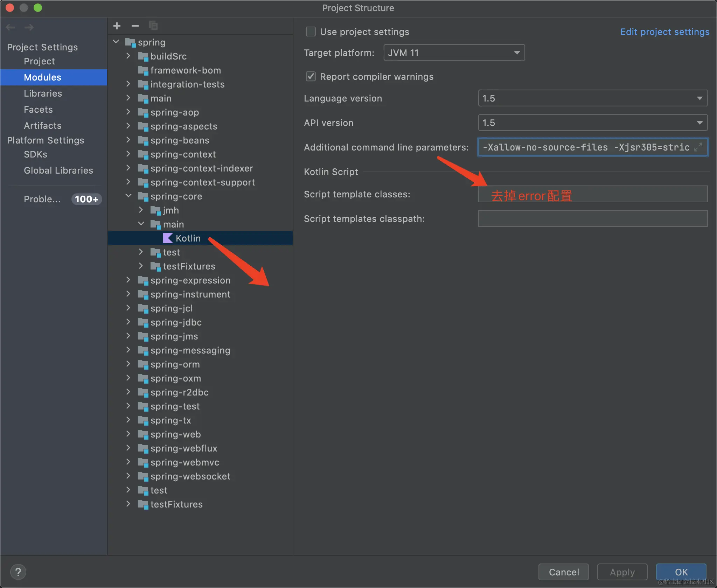Click the Script template classes field
The width and height of the screenshot is (717, 588).
pyautogui.click(x=592, y=194)
